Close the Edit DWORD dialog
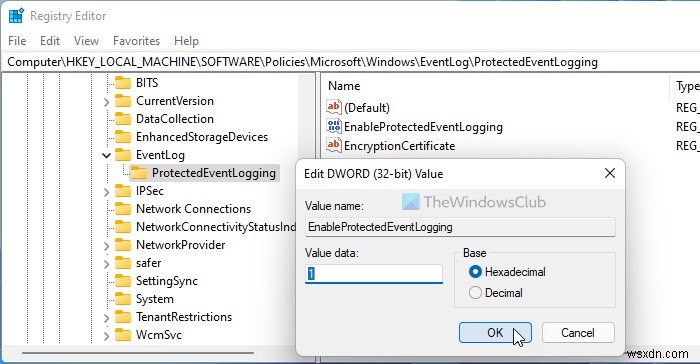 pos(610,173)
